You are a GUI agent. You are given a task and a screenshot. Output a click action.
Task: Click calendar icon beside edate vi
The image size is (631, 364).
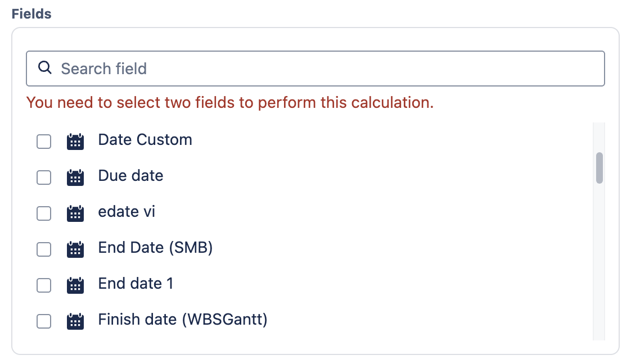(x=75, y=213)
